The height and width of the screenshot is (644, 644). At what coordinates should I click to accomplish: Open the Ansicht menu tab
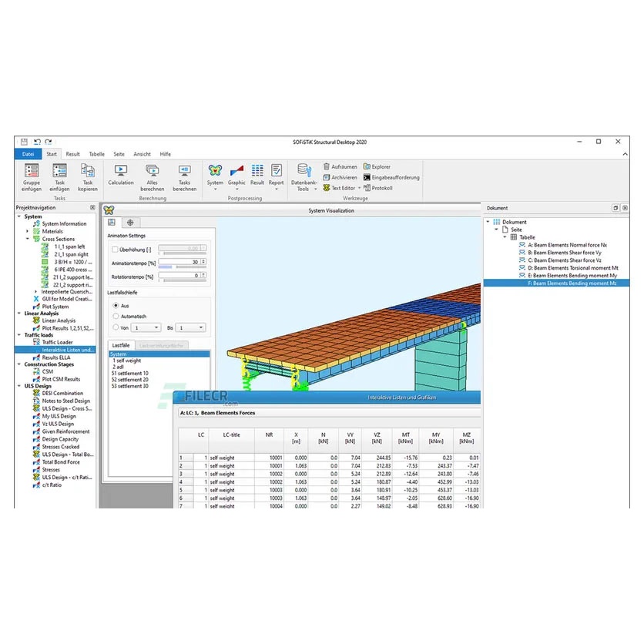coord(142,154)
